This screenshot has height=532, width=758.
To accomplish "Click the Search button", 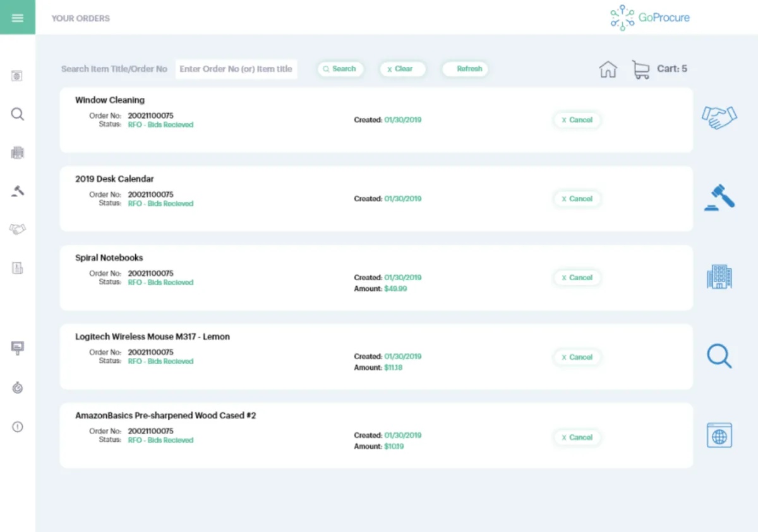I will [x=340, y=69].
